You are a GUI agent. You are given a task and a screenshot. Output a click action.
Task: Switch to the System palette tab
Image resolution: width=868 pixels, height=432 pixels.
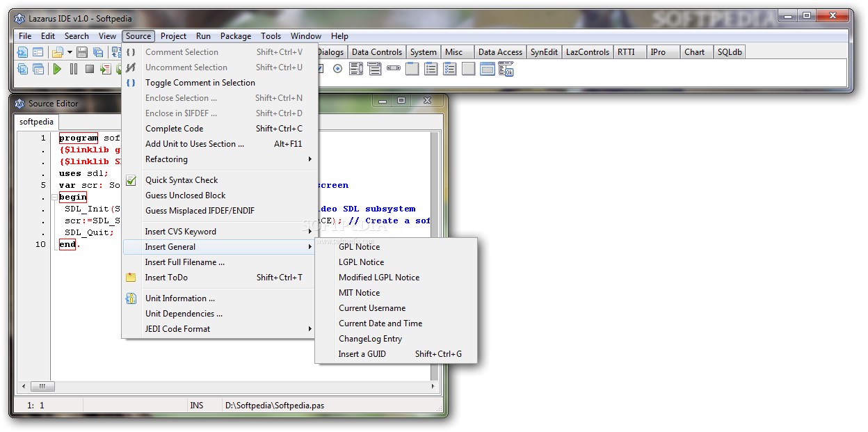tap(423, 52)
